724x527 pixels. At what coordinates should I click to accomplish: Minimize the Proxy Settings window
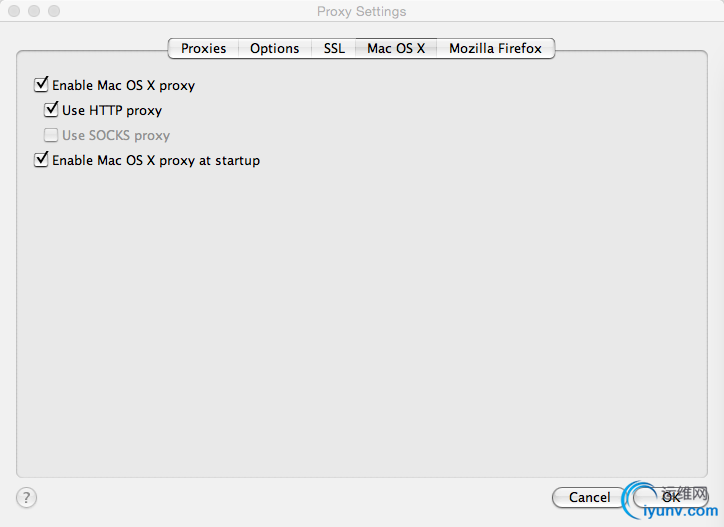pos(34,11)
